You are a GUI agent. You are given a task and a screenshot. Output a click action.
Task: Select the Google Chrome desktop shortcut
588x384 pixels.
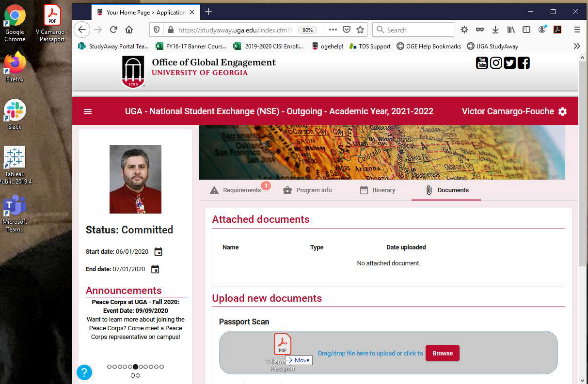pyautogui.click(x=15, y=24)
